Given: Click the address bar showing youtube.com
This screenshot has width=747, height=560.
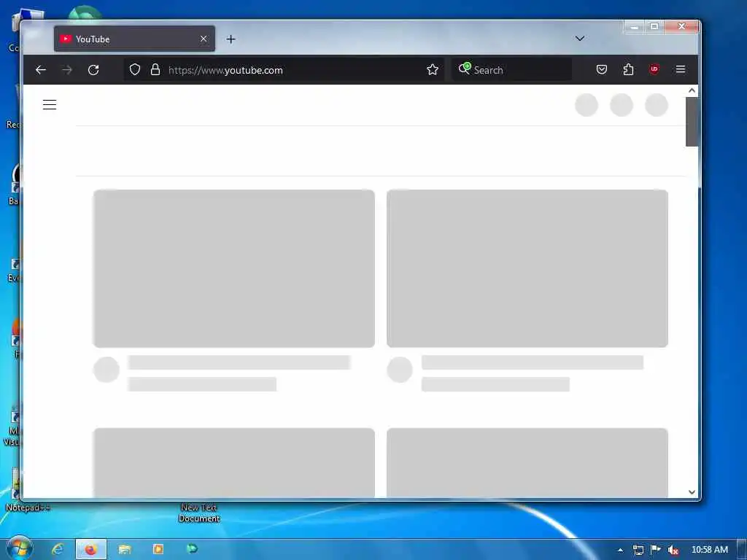Looking at the screenshot, I should tap(285, 70).
